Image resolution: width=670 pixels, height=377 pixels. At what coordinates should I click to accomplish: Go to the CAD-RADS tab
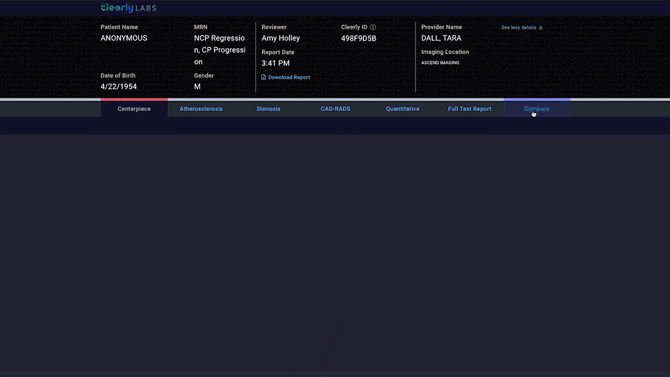click(335, 109)
